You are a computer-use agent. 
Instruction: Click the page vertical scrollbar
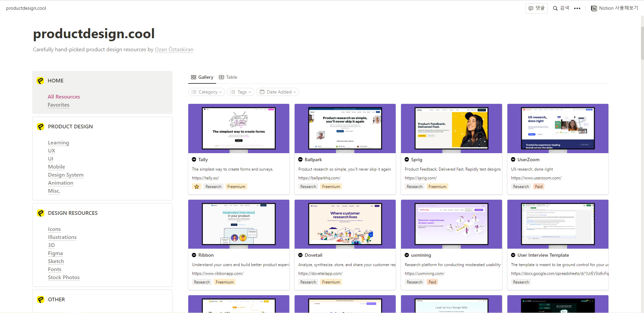tap(642, 44)
